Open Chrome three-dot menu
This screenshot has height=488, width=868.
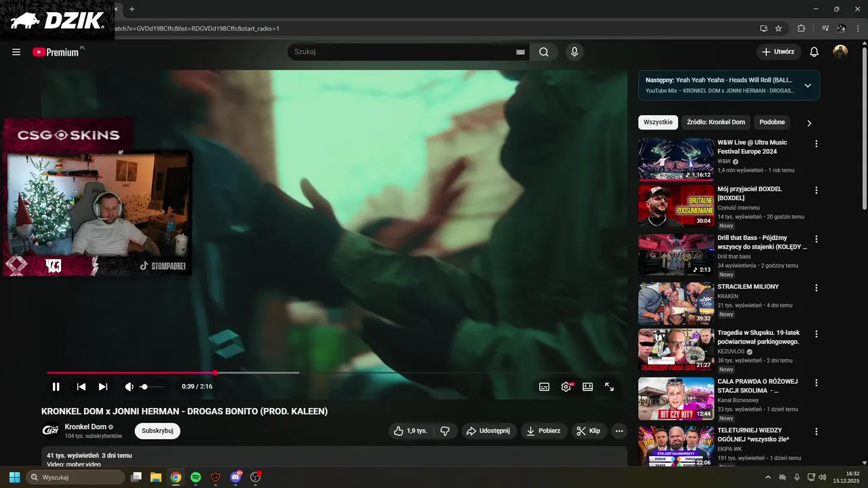(x=858, y=28)
